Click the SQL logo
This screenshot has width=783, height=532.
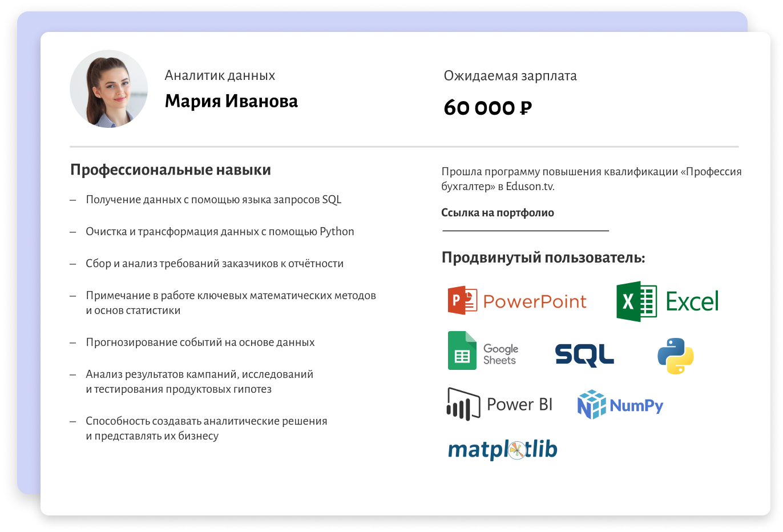584,355
